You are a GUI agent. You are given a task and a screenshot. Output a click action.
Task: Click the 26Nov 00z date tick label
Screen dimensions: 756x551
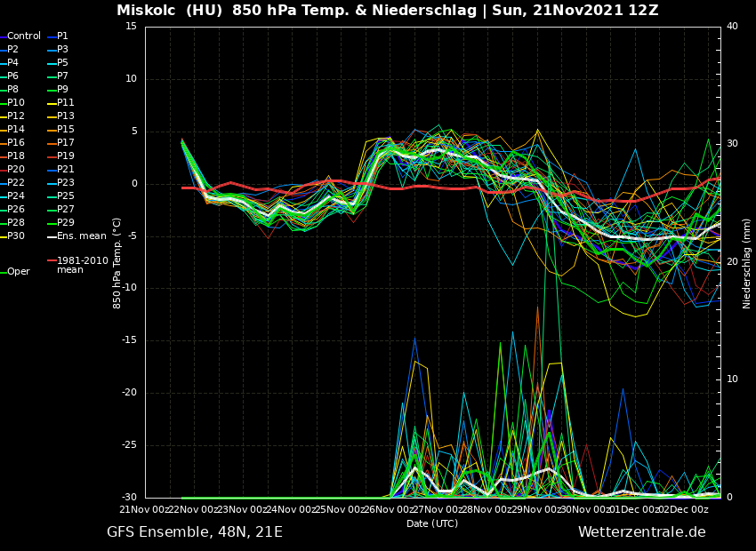[390, 510]
